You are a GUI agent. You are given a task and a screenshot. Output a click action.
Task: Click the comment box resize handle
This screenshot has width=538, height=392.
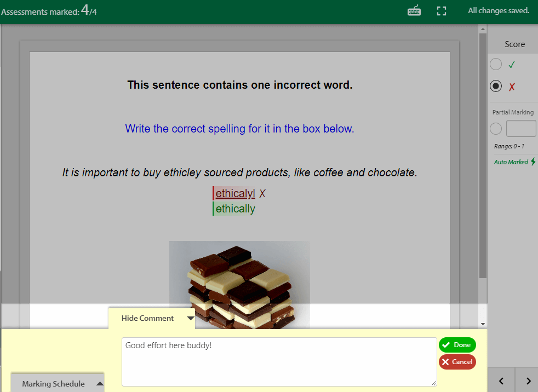pos(434,383)
